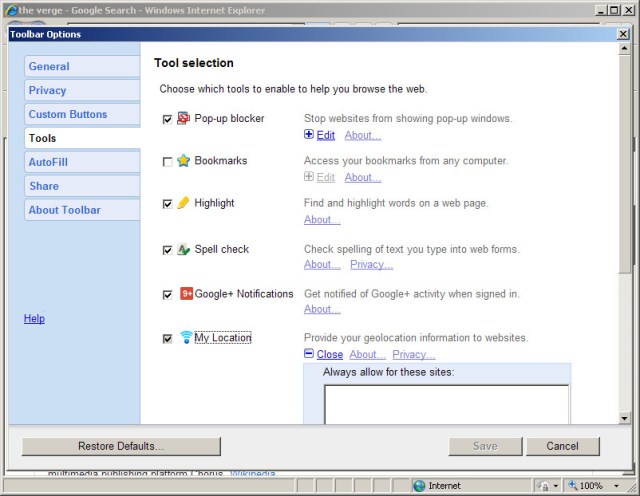Open Spell check Privacy link
This screenshot has width=640, height=496.
(371, 264)
